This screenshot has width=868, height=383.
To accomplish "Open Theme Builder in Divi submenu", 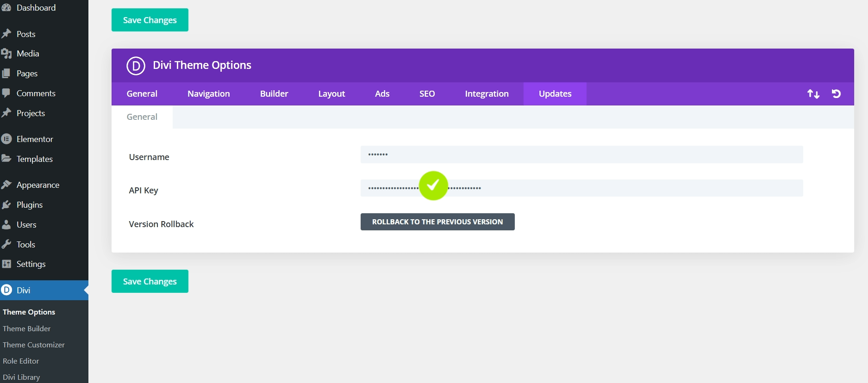I will pos(27,328).
